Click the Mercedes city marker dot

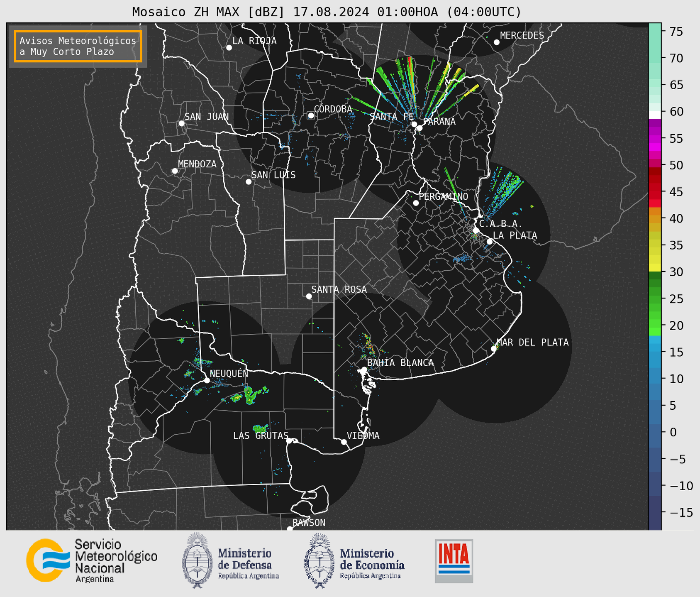pyautogui.click(x=497, y=42)
